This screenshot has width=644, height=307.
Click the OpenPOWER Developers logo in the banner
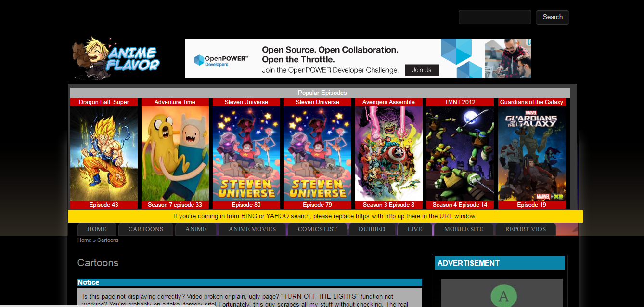click(x=221, y=60)
